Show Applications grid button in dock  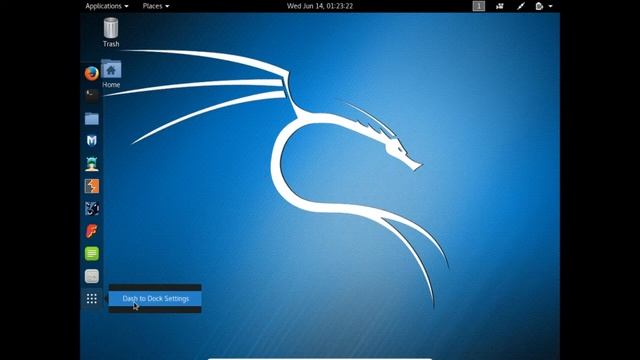[x=92, y=299]
